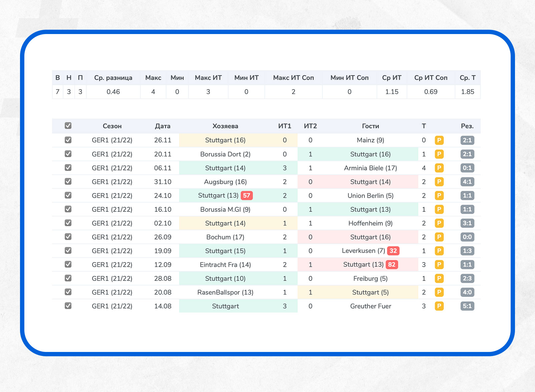This screenshot has width=535, height=392.
Task: Click red 57 badge beside Stuttgart (13)
Action: 246,195
